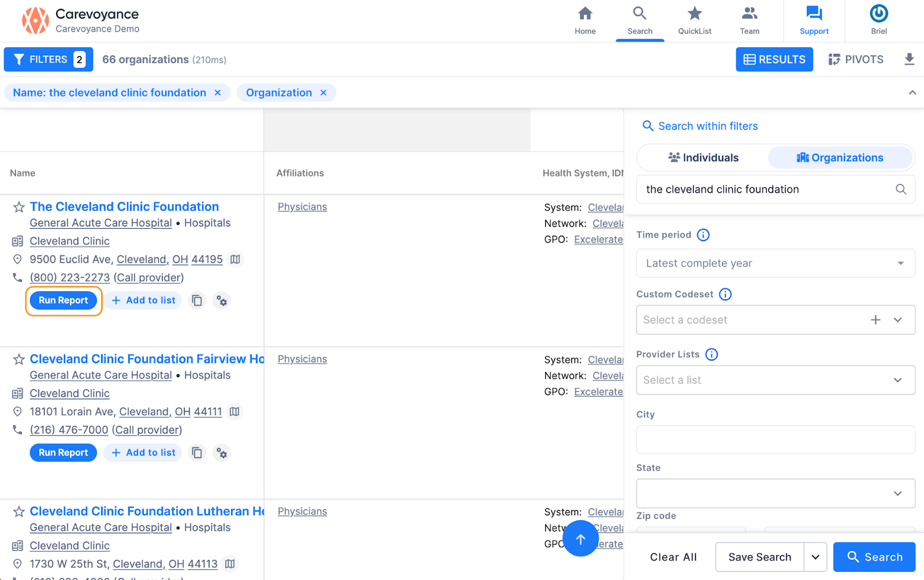
Task: Click the magnifier icon in name field
Action: [901, 189]
